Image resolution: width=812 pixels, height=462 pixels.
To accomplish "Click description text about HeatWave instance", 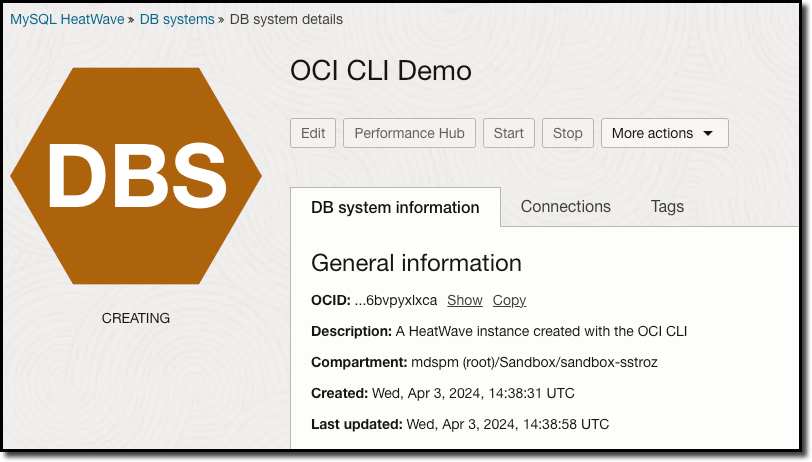I will click(541, 331).
